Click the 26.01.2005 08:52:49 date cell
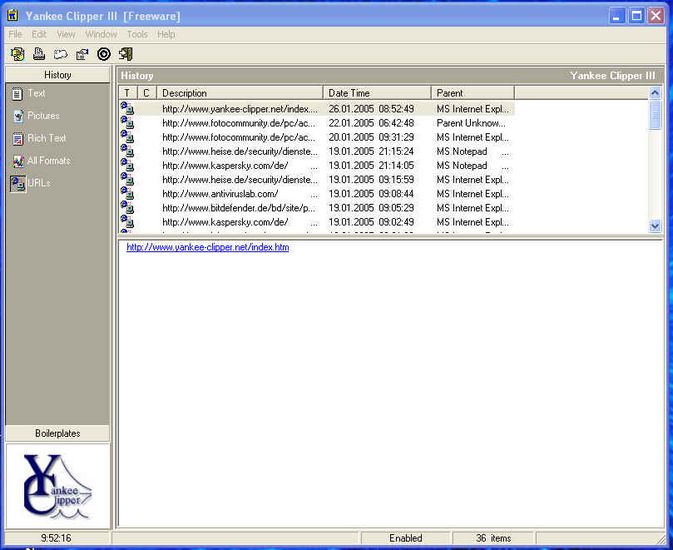This screenshot has height=550, width=673. [x=371, y=109]
